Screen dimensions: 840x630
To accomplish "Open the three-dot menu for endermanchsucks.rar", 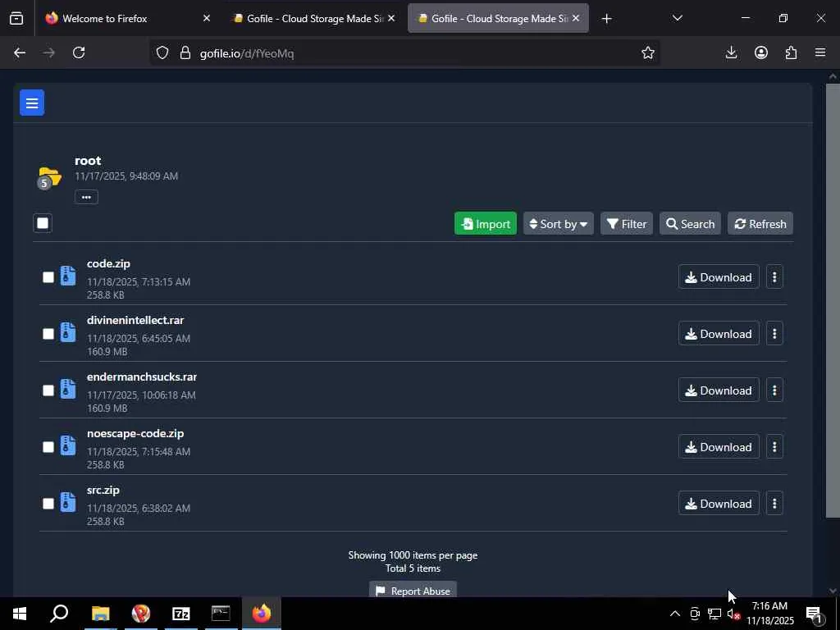I will pos(774,390).
